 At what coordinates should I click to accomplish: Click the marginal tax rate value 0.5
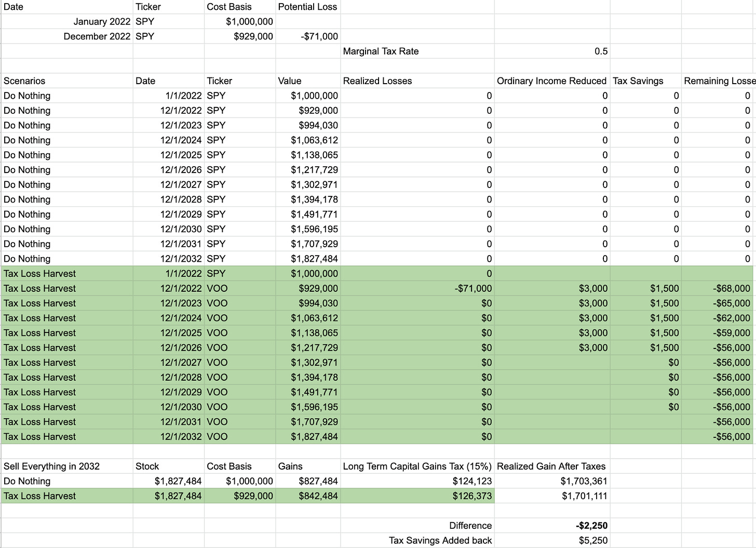coord(552,51)
